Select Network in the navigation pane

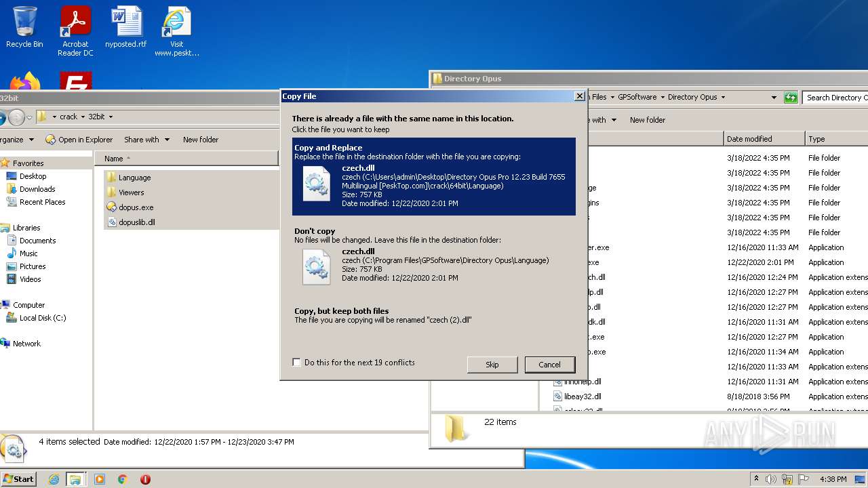point(26,344)
